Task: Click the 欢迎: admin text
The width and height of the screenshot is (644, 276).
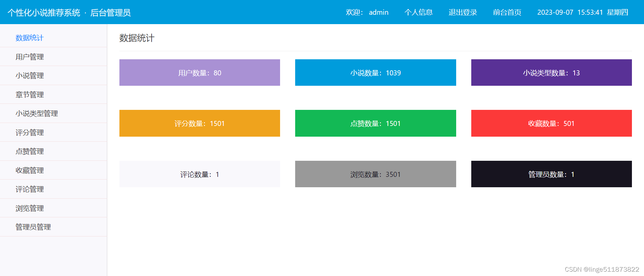Action: 367,12
